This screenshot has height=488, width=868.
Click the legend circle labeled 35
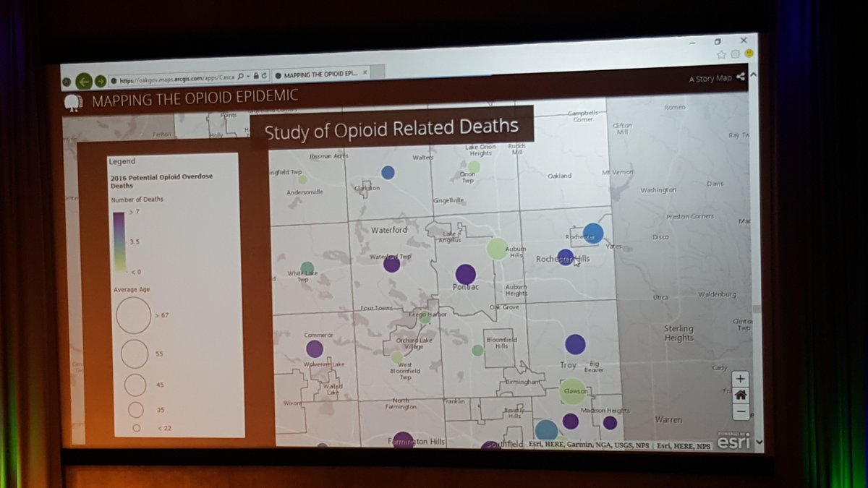click(x=135, y=410)
